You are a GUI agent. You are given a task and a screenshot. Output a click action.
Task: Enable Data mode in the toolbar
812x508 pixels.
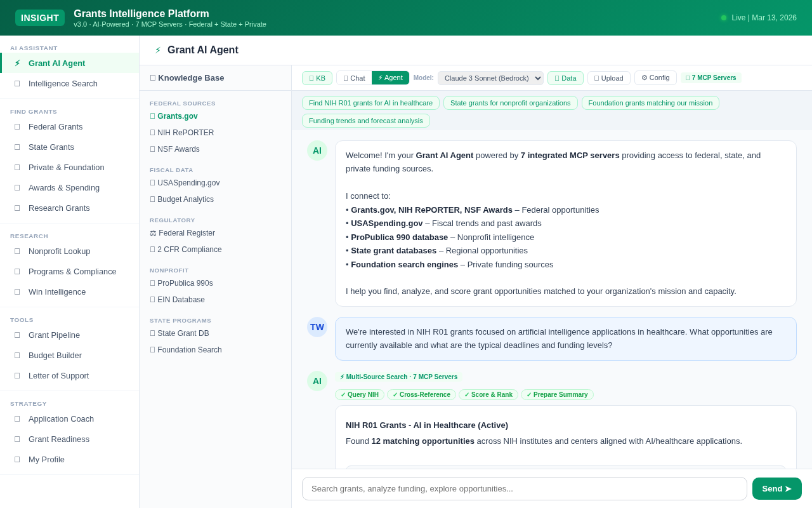click(x=565, y=78)
